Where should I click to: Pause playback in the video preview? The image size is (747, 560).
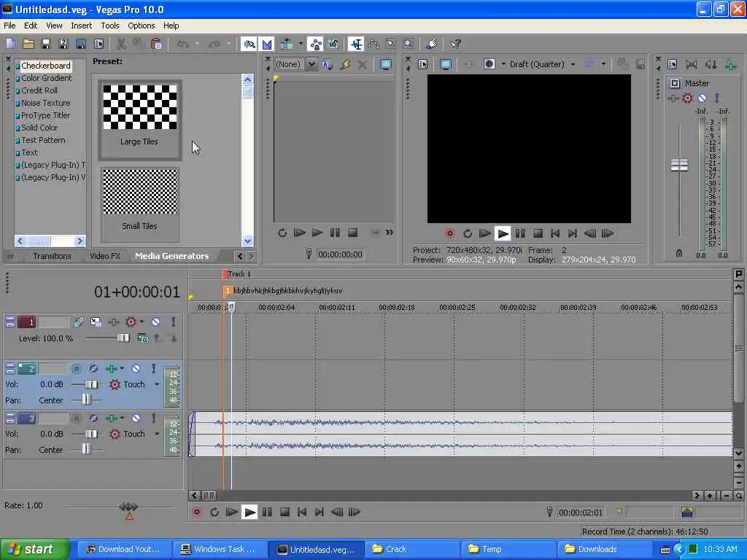pos(519,233)
